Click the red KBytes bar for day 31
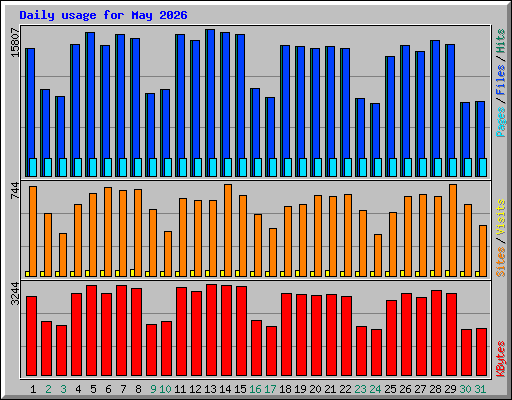 point(482,352)
